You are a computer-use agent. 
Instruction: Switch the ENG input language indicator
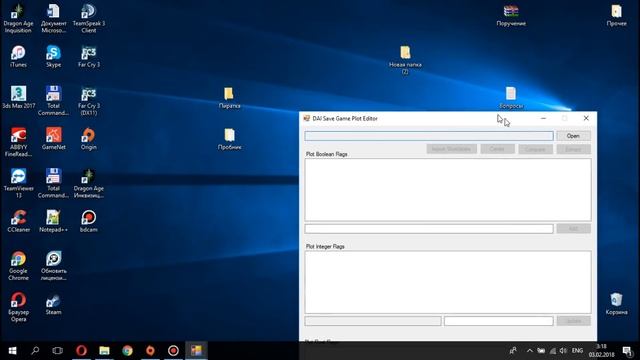(x=577, y=351)
